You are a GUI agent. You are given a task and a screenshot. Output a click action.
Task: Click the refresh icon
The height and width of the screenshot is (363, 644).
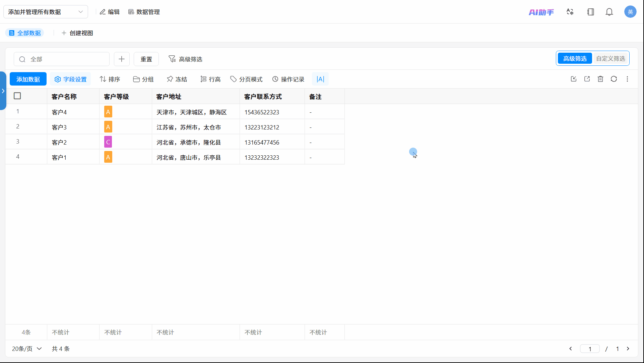(x=614, y=79)
